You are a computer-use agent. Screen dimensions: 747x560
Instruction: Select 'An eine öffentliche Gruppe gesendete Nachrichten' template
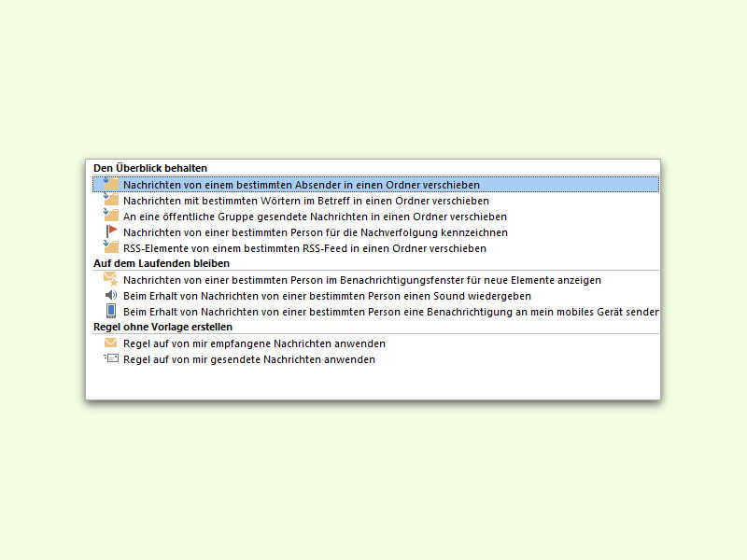pyautogui.click(x=315, y=217)
